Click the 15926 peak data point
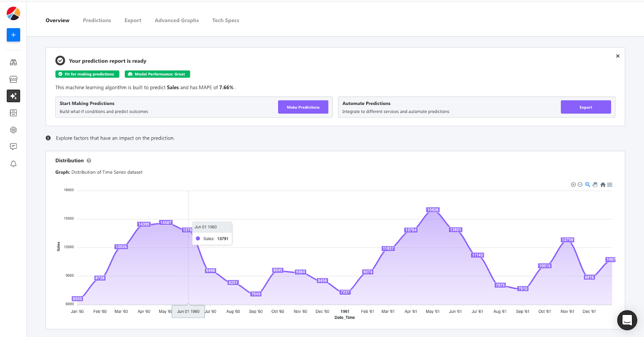This screenshot has width=644, height=337. [x=433, y=210]
